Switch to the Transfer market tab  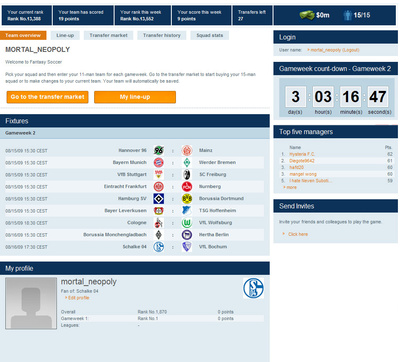coord(108,35)
